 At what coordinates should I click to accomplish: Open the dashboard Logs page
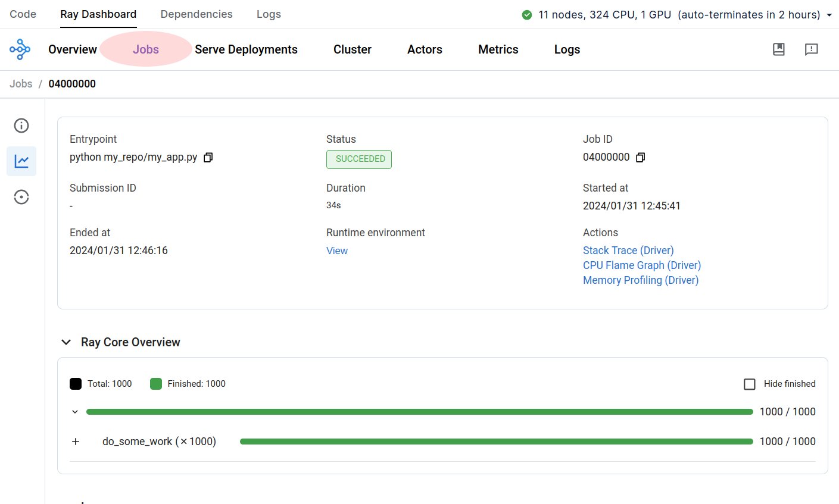[x=567, y=49]
